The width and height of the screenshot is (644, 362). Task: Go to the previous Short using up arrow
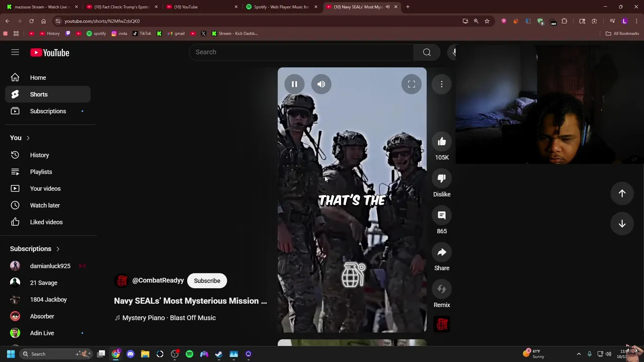622,193
